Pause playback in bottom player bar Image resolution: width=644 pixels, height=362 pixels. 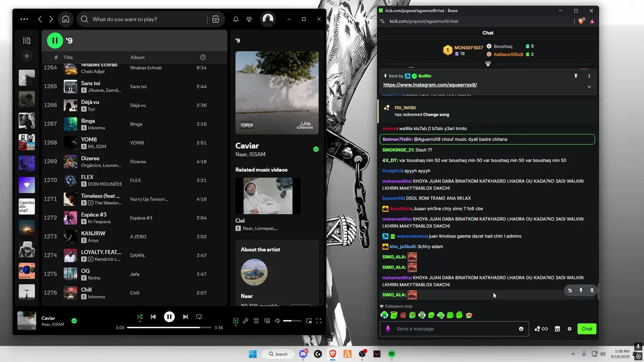click(x=170, y=317)
